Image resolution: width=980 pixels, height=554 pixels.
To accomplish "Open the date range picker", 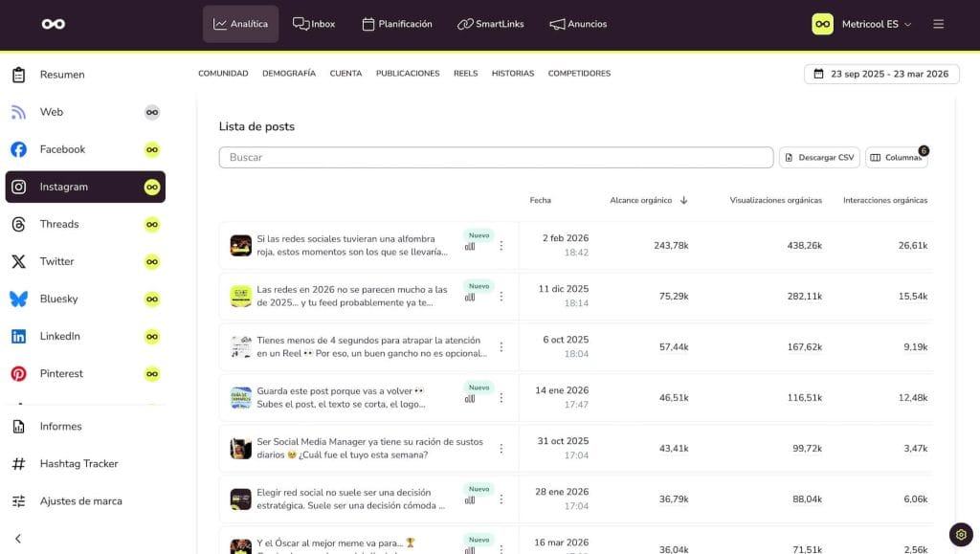I will click(x=881, y=74).
